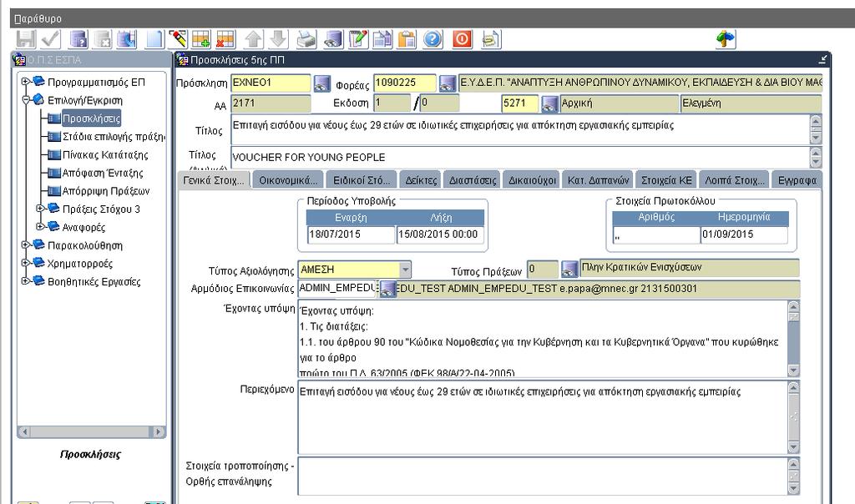Click the delete record grid icon
Image resolution: width=855 pixels, height=504 pixels.
225,39
